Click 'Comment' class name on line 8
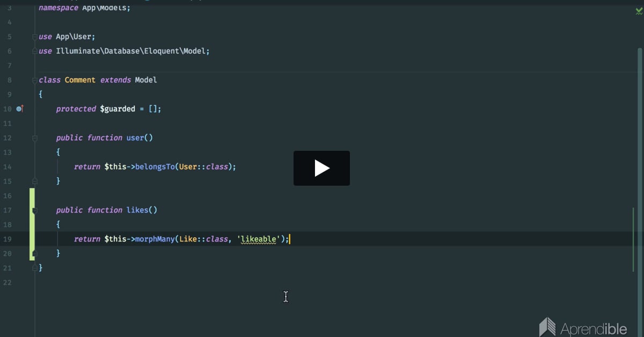 coord(80,80)
